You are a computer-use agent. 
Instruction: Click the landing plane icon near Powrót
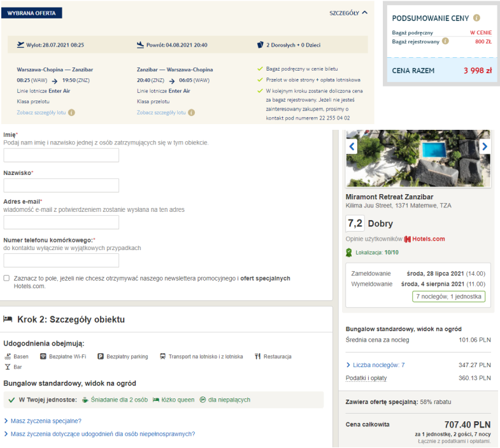pos(140,45)
